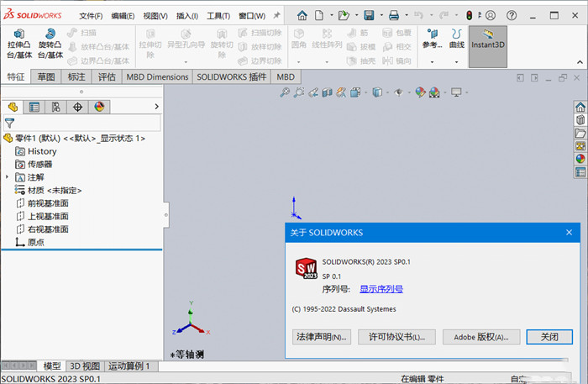The height and width of the screenshot is (384, 588).
Task: Click the Edit Appearance color ball icon
Action: pyautogui.click(x=420, y=92)
